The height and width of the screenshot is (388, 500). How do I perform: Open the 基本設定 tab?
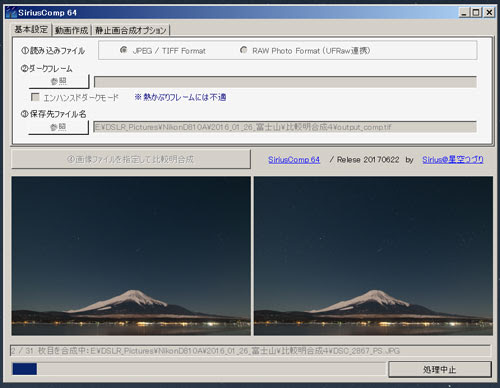[31, 30]
